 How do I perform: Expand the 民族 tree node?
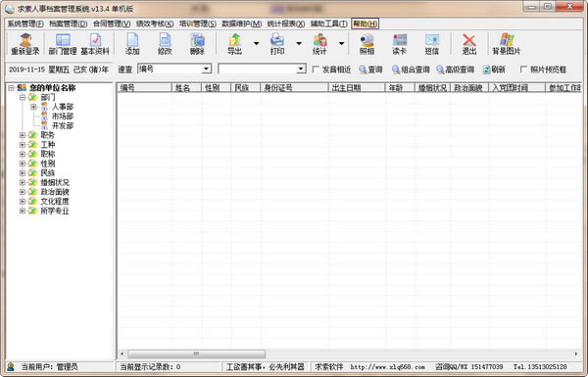point(23,172)
